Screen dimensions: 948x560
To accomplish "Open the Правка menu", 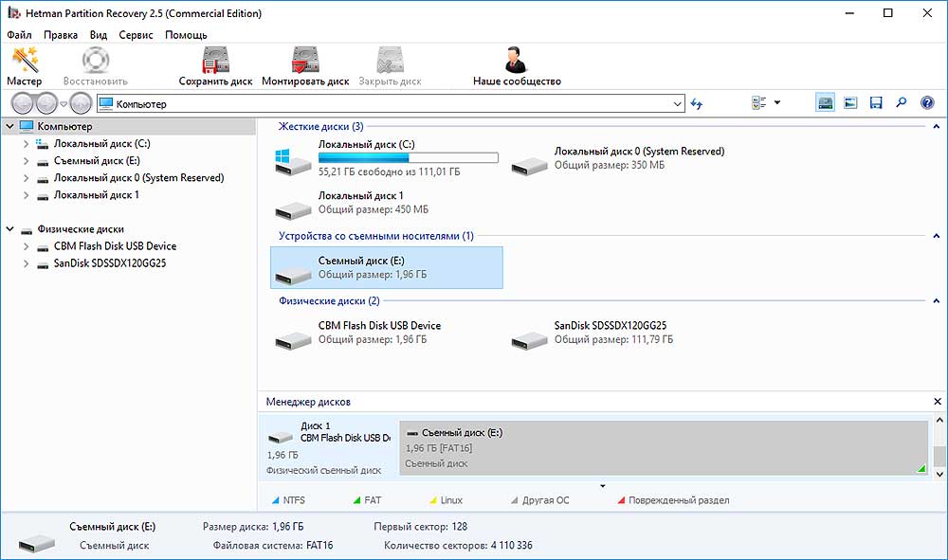I will coord(61,35).
